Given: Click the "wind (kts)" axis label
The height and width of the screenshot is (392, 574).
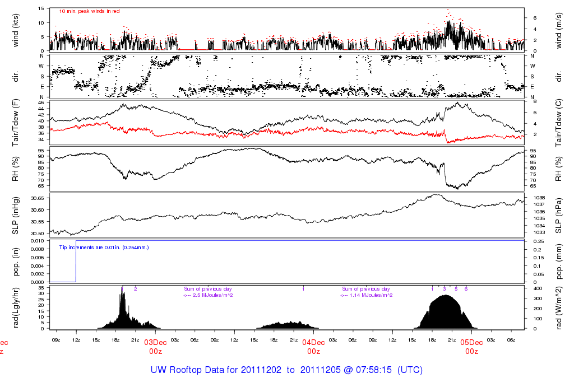Looking at the screenshot, I should pos(15,30).
